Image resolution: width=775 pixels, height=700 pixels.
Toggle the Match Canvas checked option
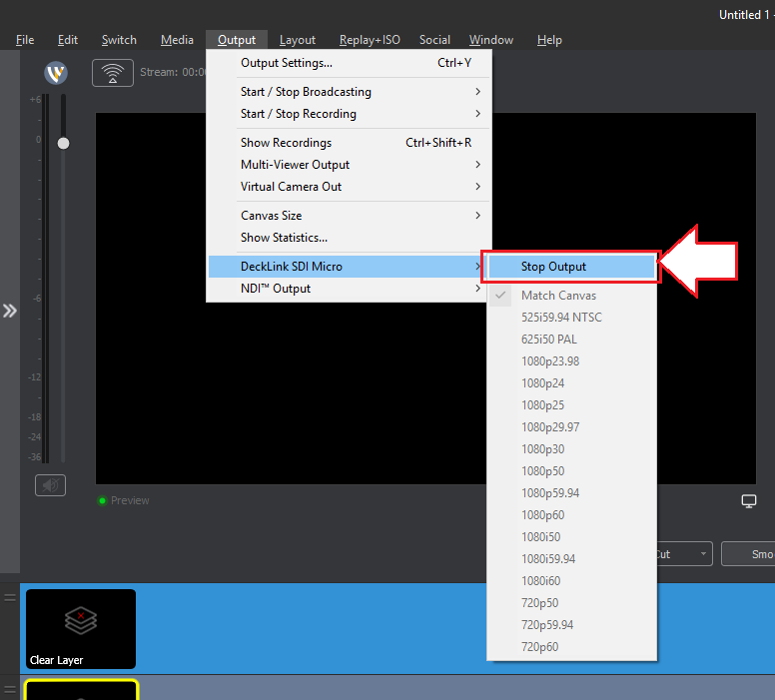pyautogui.click(x=571, y=296)
